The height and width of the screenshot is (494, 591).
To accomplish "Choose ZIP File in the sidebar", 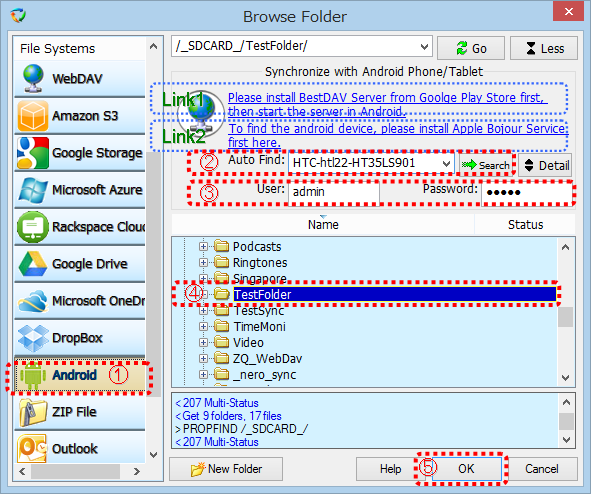I will click(x=80, y=411).
